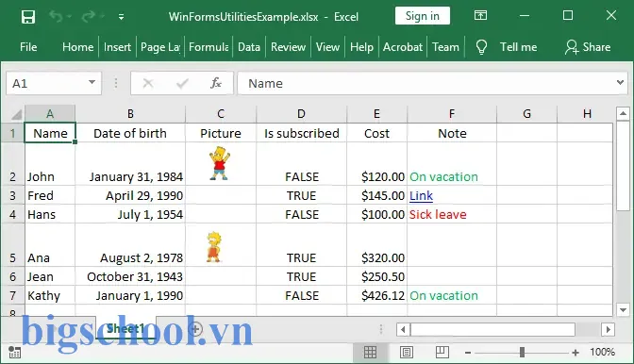Click the Enter checkmark formula icon
Screen dimensions: 634x364
click(x=182, y=83)
